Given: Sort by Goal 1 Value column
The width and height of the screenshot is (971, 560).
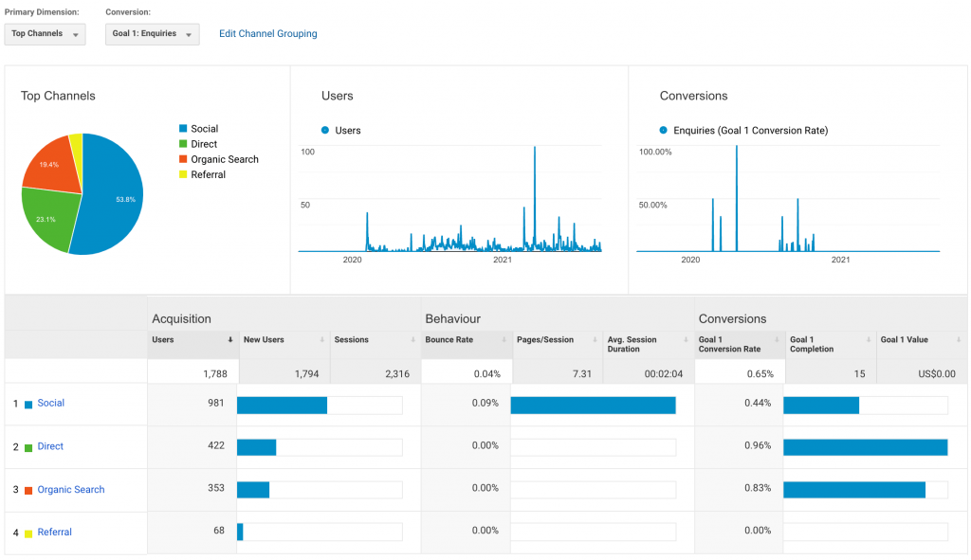Looking at the screenshot, I should click(904, 340).
